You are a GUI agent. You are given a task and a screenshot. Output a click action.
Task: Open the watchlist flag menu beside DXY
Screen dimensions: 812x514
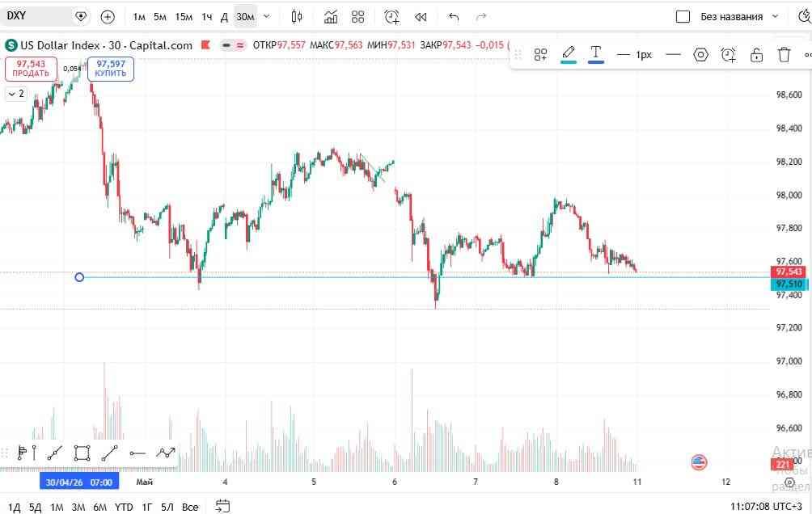pos(81,16)
